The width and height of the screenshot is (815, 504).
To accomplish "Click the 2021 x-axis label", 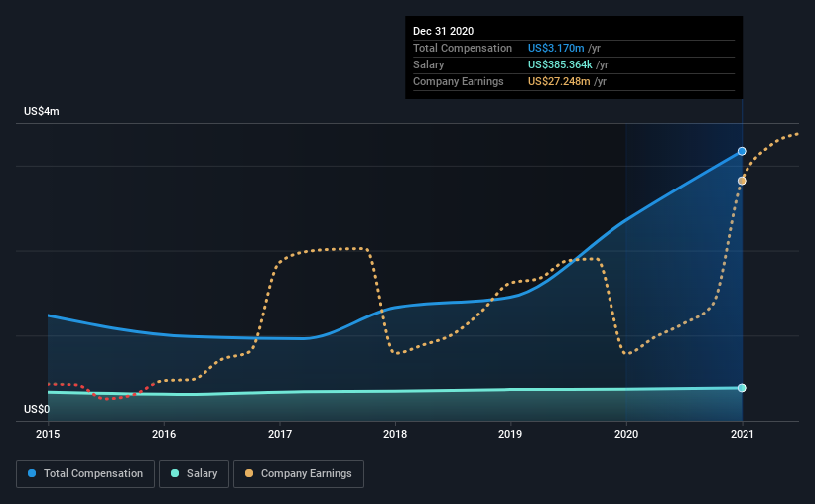I will pos(742,434).
